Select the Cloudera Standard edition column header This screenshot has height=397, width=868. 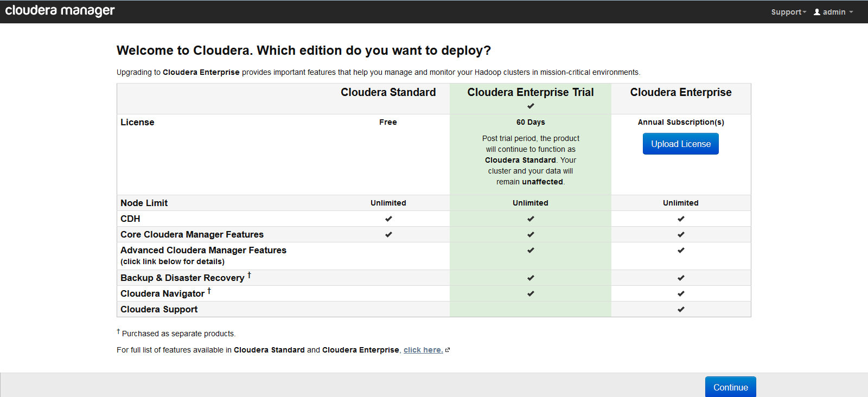388,92
